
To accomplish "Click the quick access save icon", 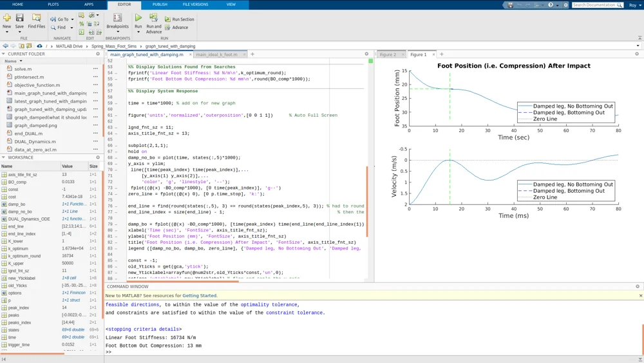I will click(510, 5).
